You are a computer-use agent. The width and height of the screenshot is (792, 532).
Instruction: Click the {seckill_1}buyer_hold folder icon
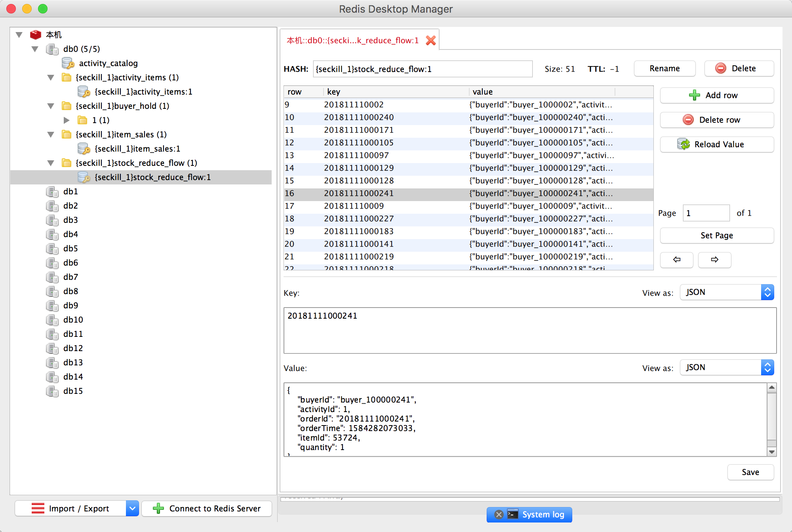67,106
